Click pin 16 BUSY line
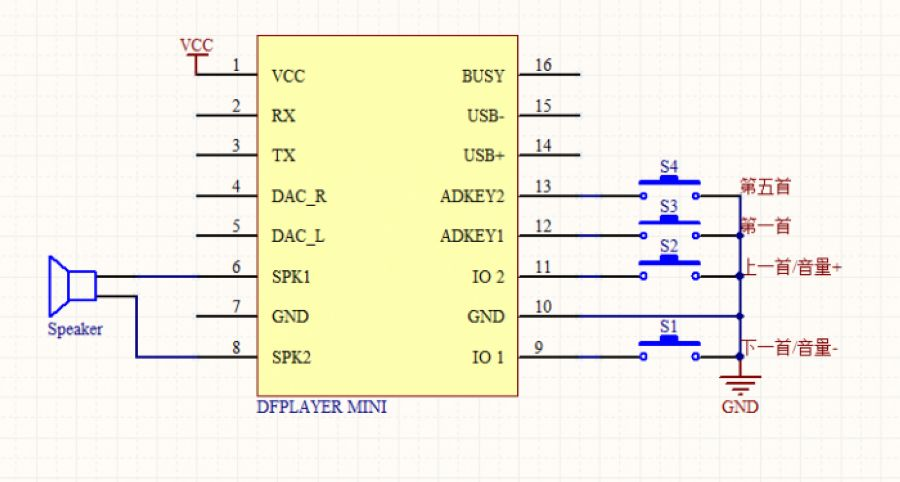Screen dimensions: 900x482 tap(549, 74)
